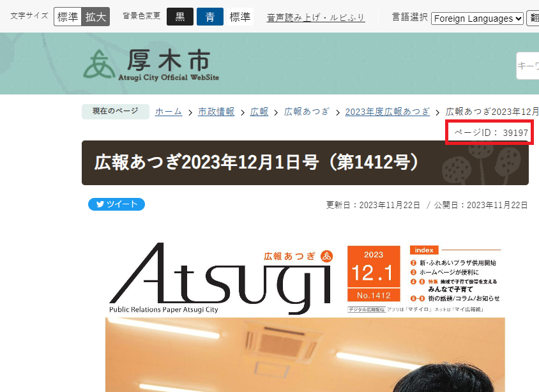
Task: Click the page heading 広報あつぎ2023年12月1日号
Action: (x=257, y=163)
